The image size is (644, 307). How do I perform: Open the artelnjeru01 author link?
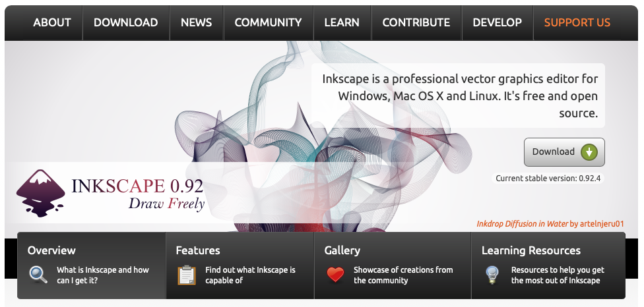click(602, 224)
